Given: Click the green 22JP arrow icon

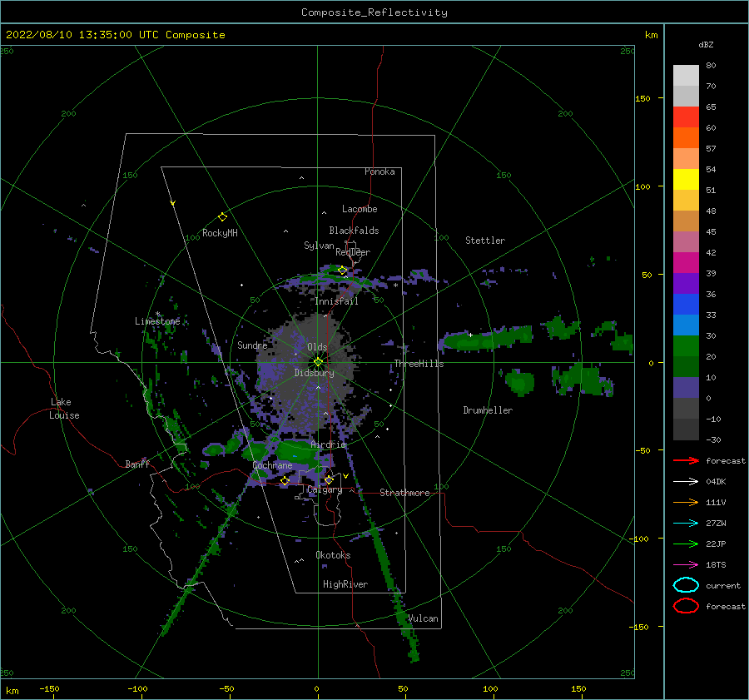Looking at the screenshot, I should (686, 544).
